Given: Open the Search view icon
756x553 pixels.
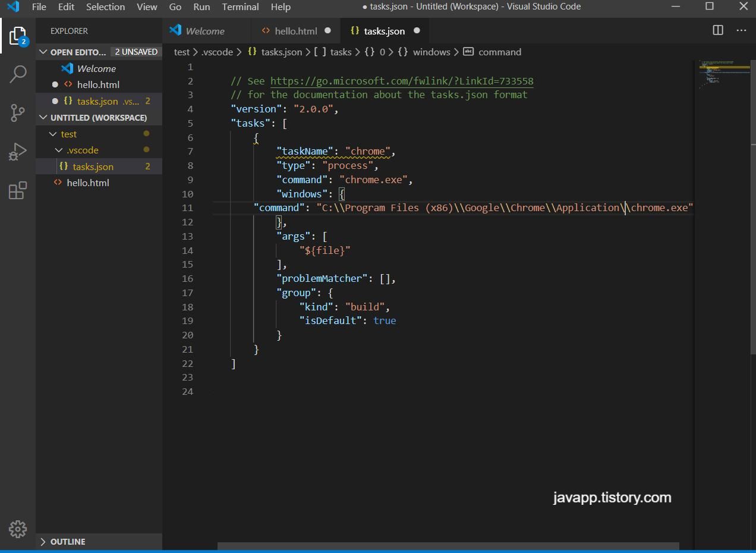Looking at the screenshot, I should coord(18,74).
